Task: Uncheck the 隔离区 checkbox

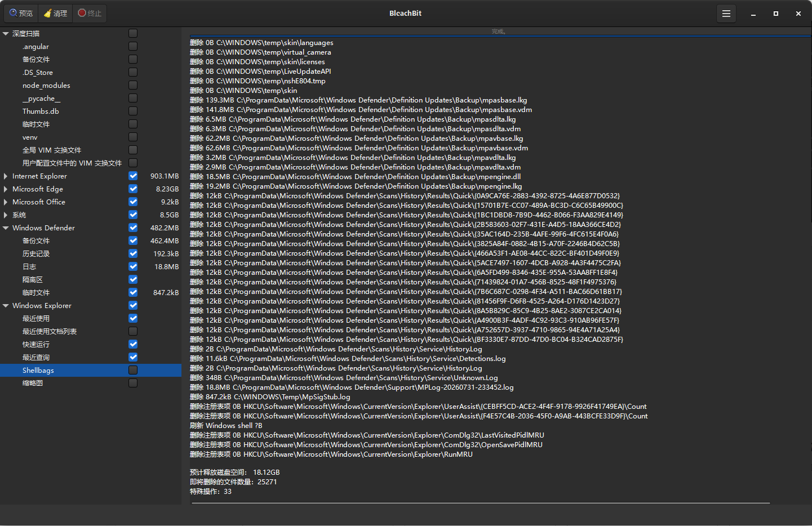Action: coord(133,279)
